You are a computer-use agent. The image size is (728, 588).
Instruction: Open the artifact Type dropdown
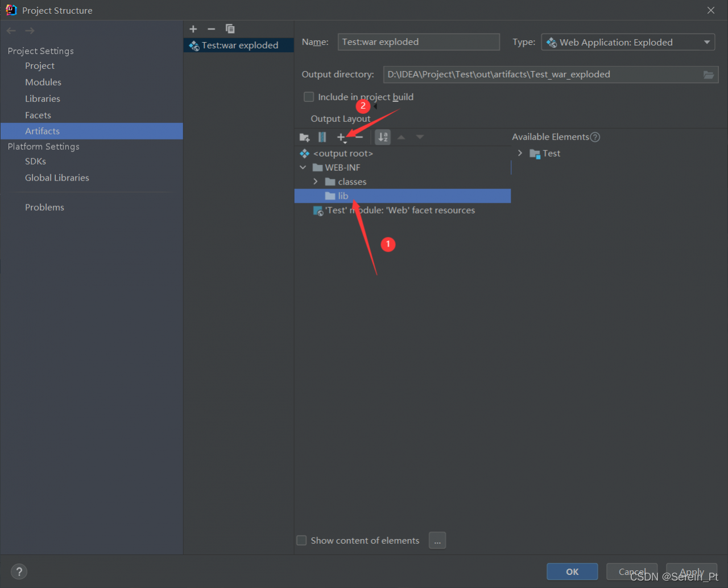coord(628,42)
